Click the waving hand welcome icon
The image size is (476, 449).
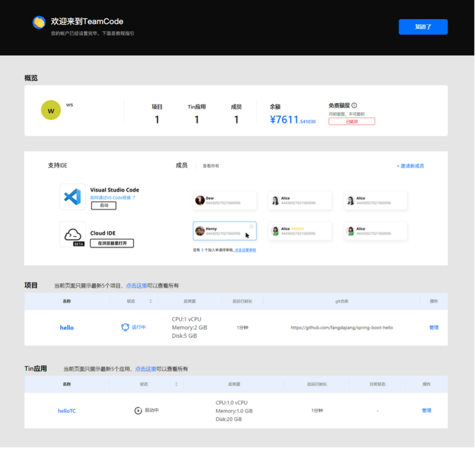[39, 22]
